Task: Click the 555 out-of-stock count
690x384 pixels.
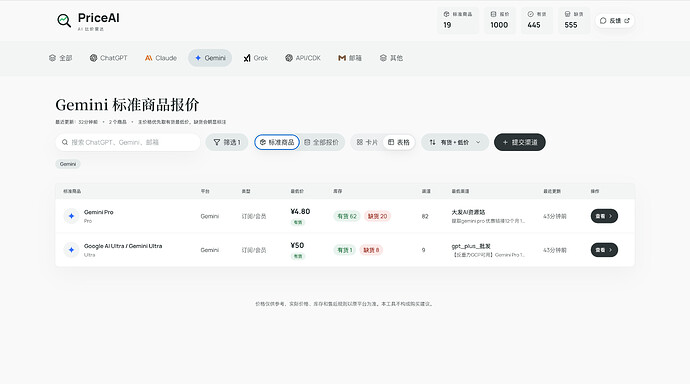Action: 571,25
